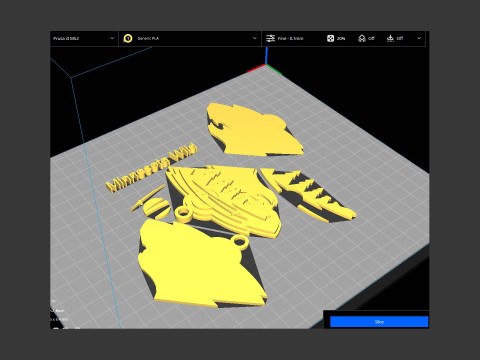
Task: Click the Generic PLA material label
Action: (x=148, y=39)
